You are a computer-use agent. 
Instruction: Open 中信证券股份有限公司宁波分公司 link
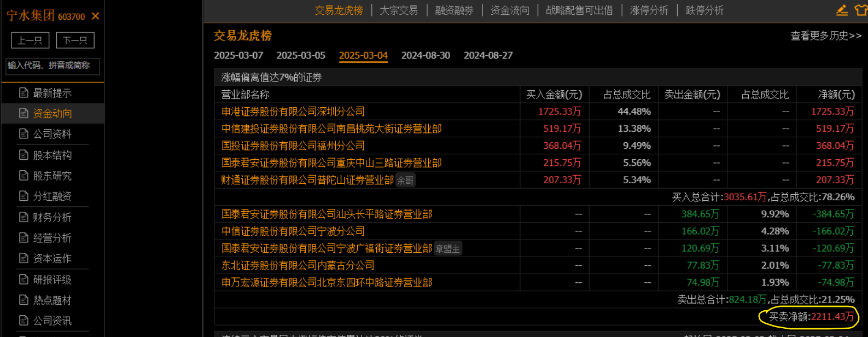(x=293, y=231)
